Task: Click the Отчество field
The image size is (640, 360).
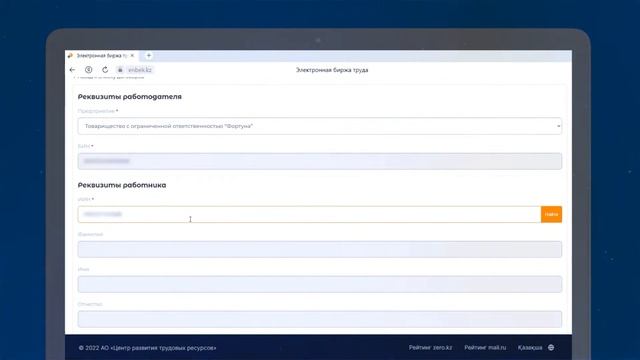Action: pyautogui.click(x=320, y=319)
